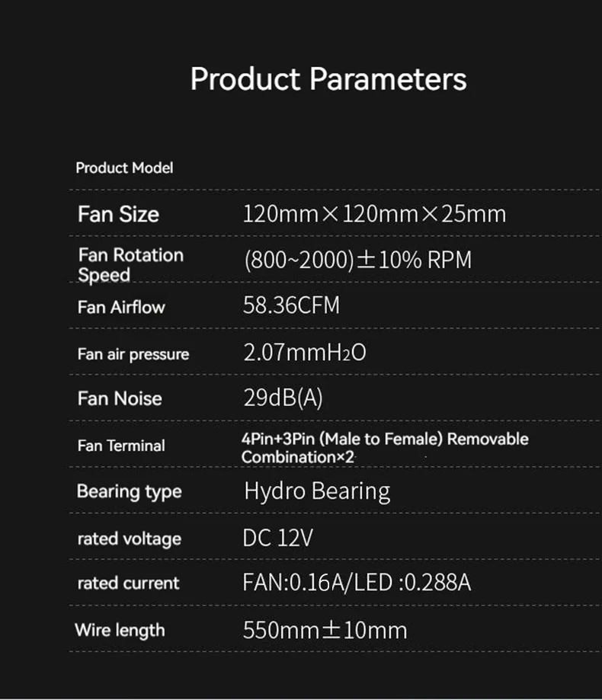
Task: Click the FAN:0.16A/LED :0.288A value
Action: coord(357,583)
